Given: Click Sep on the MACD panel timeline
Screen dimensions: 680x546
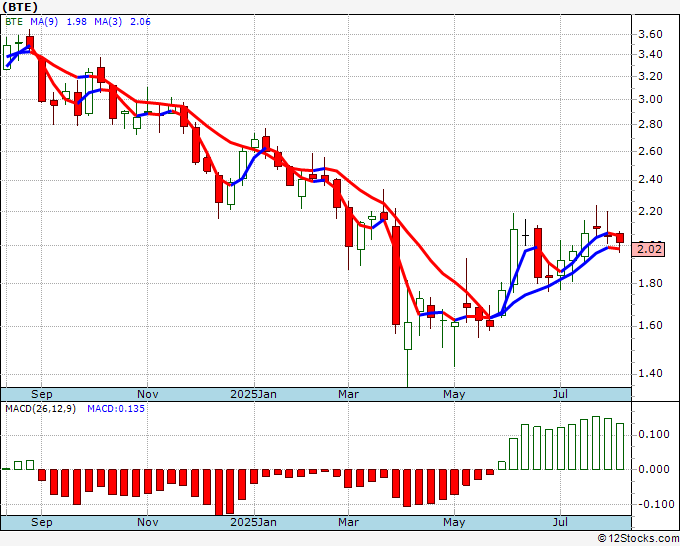Looking at the screenshot, I should click(x=42, y=522).
